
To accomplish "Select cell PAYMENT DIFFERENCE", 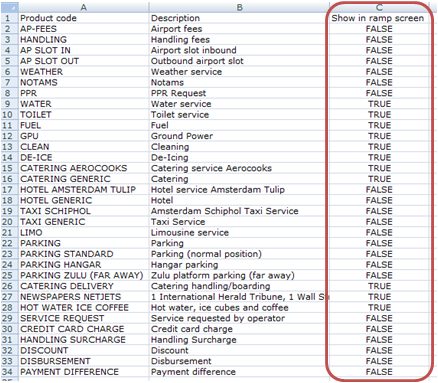I will 84,372.
